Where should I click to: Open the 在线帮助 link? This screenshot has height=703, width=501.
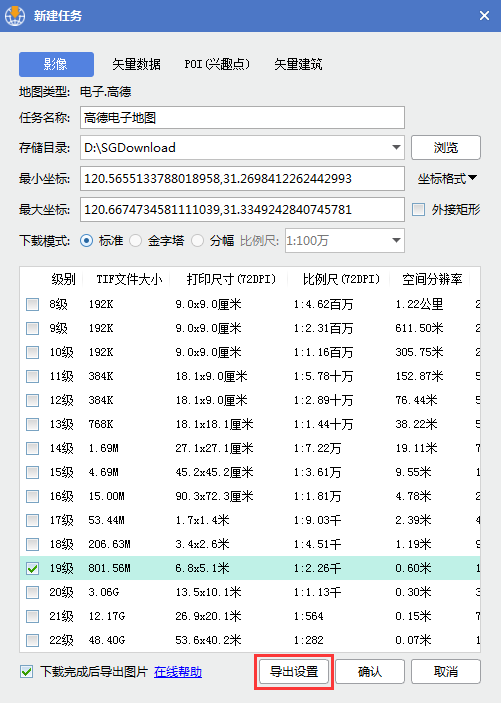(x=178, y=672)
